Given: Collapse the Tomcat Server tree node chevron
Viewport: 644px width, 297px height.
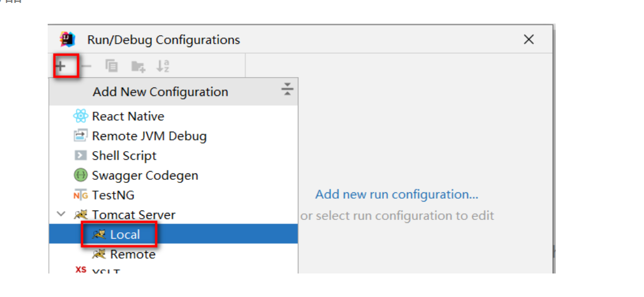Looking at the screenshot, I should [61, 214].
